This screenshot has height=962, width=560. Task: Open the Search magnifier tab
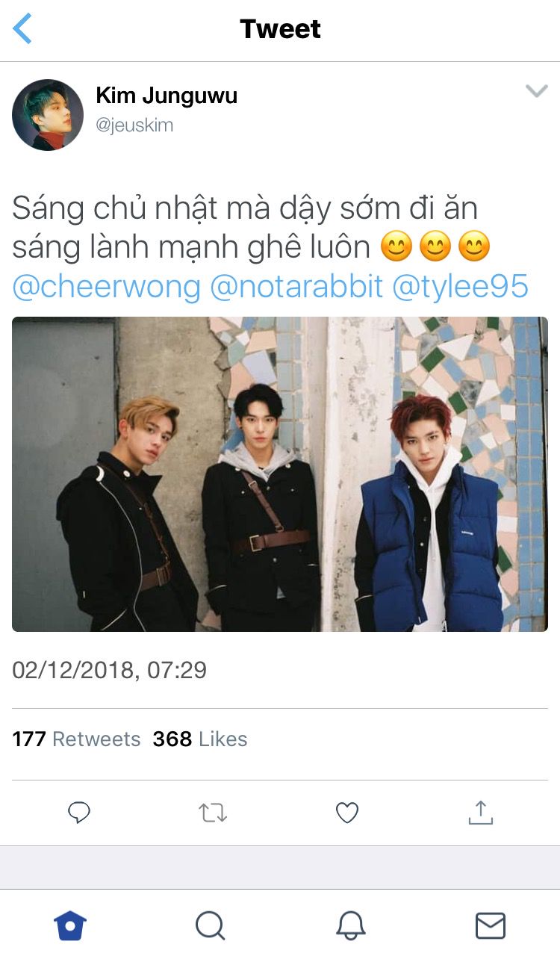(x=211, y=926)
